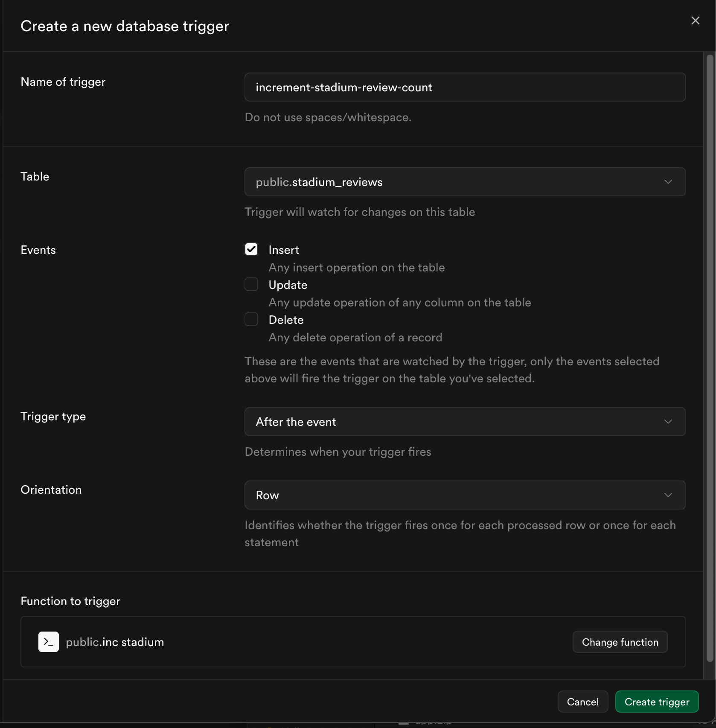Click the Change function button
Image resolution: width=716 pixels, height=728 pixels.
[x=620, y=642]
